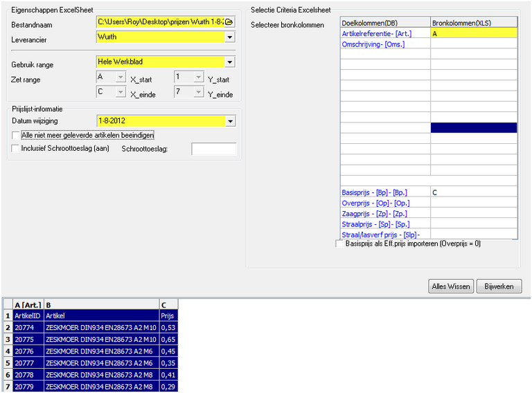Check 'Basisprijs als Eff.prijs importeren'
This screenshot has width=532, height=393.
coord(339,244)
